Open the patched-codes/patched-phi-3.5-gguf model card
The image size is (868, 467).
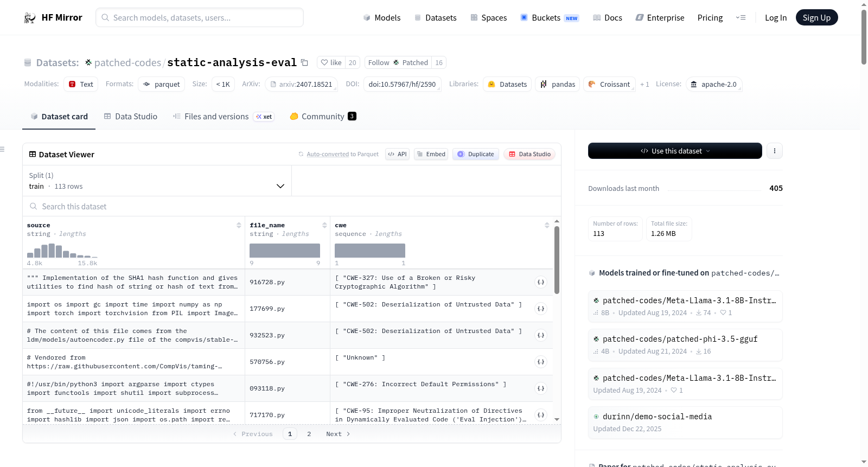tap(685, 345)
